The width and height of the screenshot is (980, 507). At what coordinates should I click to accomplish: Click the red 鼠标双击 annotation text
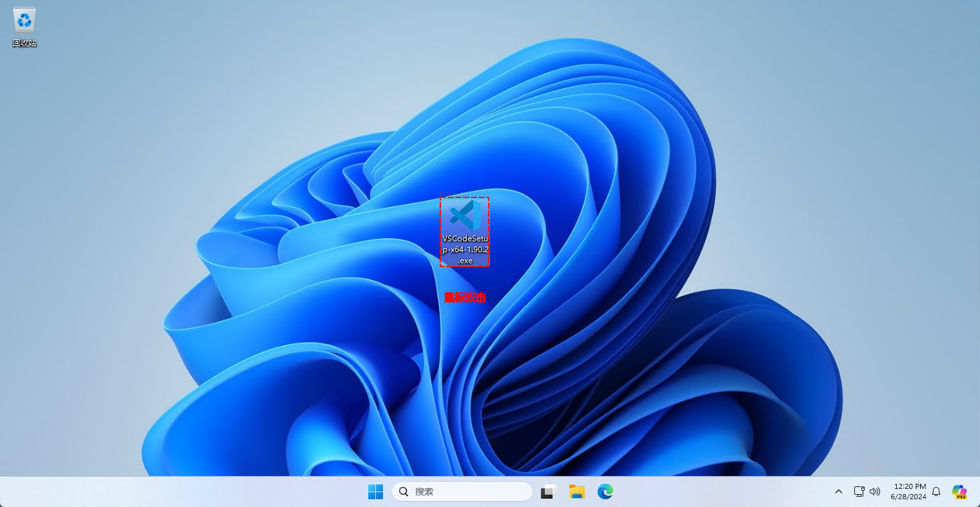(x=465, y=297)
